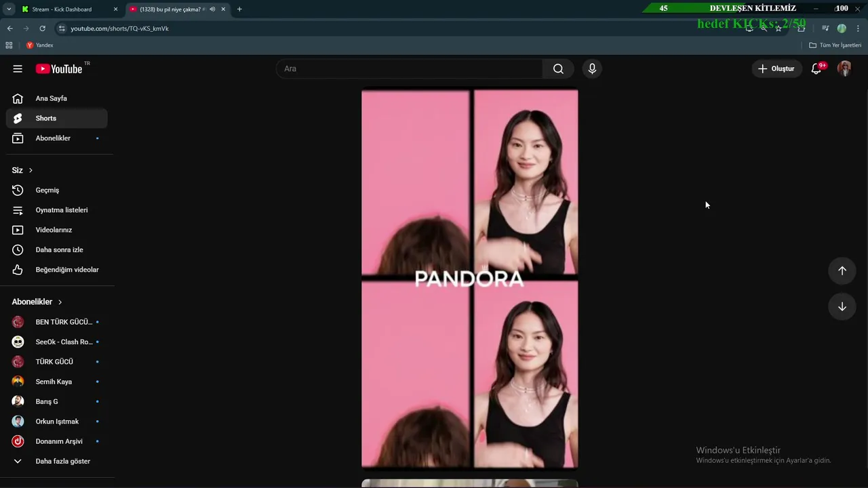Viewport: 868px width, 488px height.
Task: Click the search magnifier button
Action: [558, 68]
